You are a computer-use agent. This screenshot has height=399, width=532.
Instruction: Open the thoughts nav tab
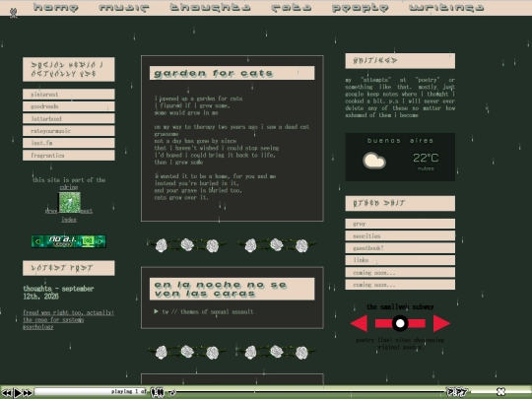[x=210, y=8]
